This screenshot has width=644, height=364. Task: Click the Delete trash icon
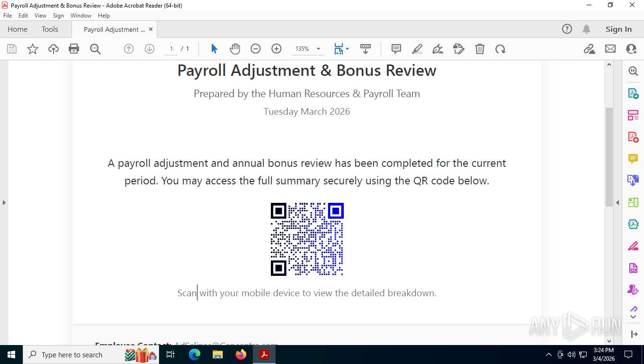[480, 49]
